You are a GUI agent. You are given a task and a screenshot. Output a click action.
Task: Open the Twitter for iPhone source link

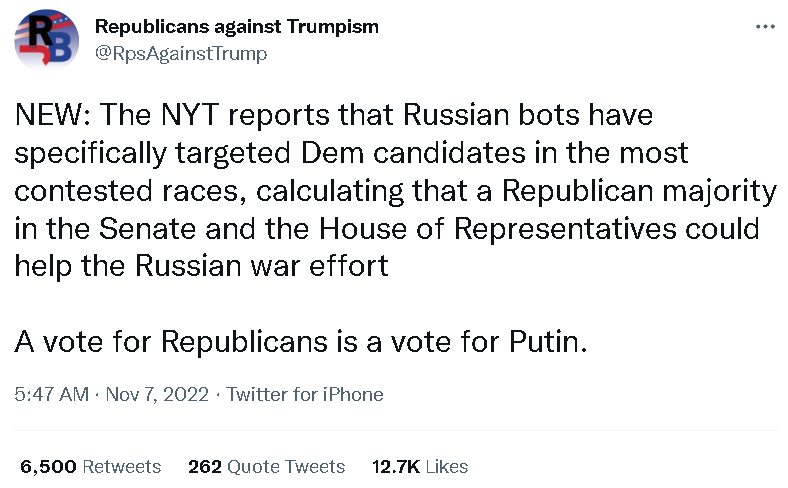coord(305,394)
